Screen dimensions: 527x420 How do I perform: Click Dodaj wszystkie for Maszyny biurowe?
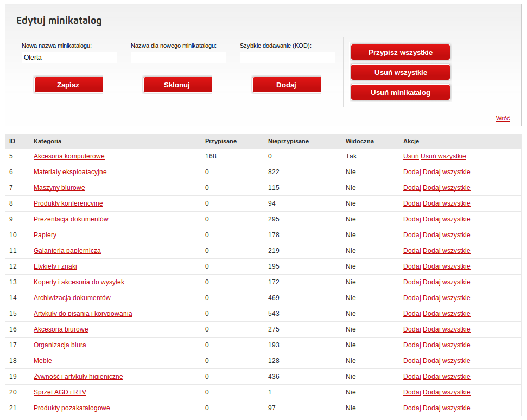[446, 188]
